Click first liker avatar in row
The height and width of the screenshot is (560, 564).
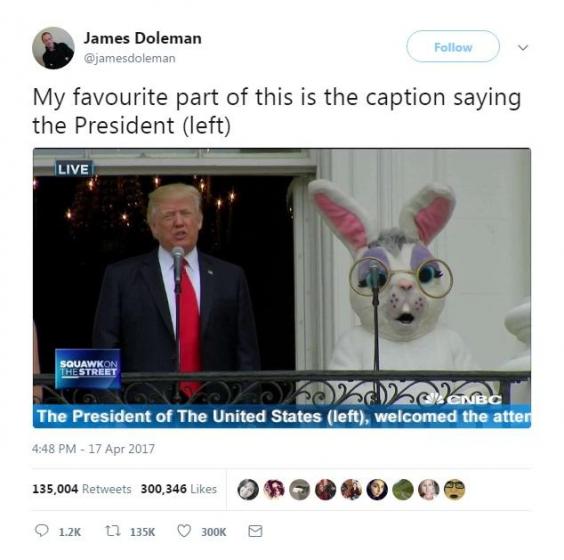(x=248, y=489)
